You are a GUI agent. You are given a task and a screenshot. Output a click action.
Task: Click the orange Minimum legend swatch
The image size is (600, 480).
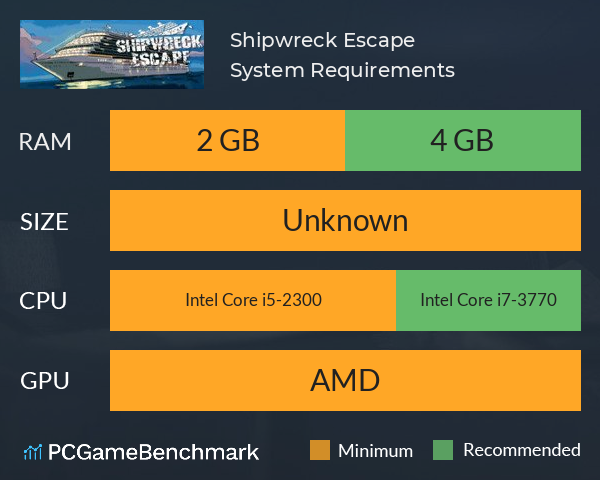320,450
